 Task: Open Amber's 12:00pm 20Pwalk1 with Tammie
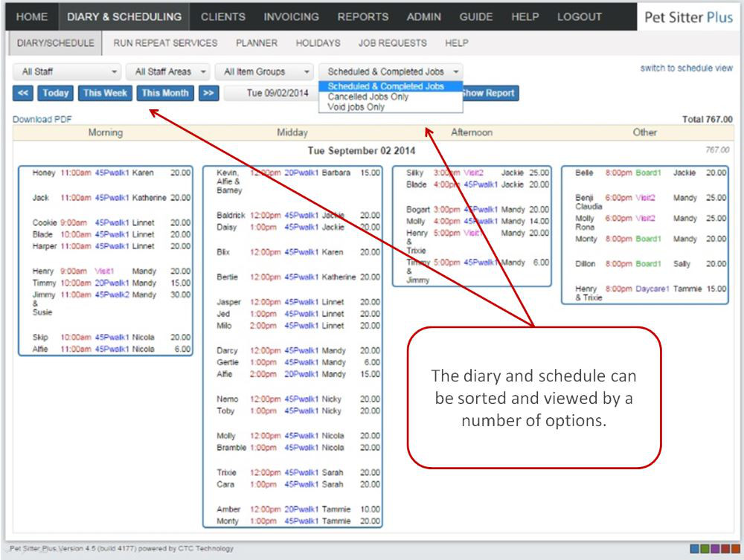click(x=298, y=509)
